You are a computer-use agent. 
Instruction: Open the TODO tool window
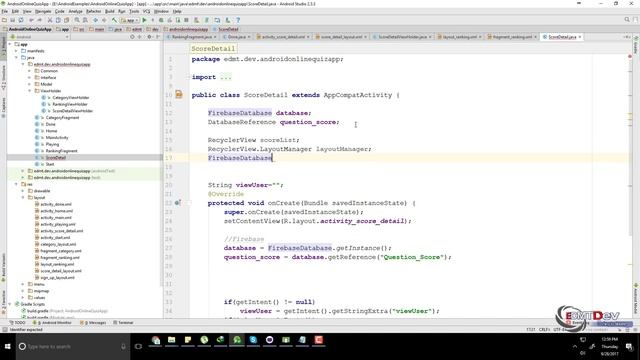click(18, 322)
